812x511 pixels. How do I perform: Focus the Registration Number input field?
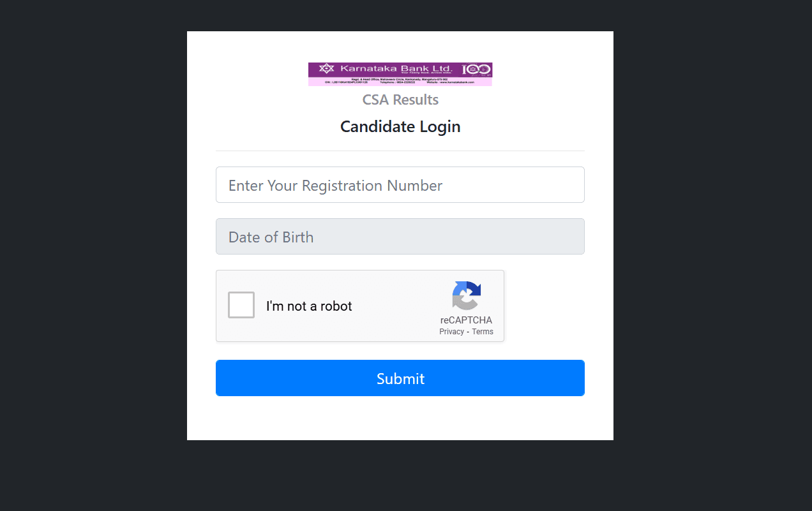(400, 185)
